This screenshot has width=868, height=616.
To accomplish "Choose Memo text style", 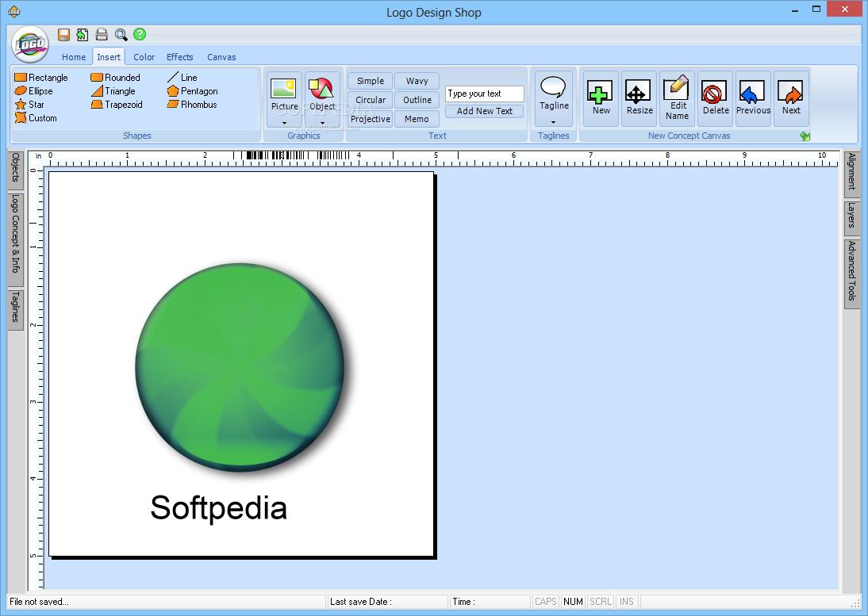I will [x=417, y=119].
